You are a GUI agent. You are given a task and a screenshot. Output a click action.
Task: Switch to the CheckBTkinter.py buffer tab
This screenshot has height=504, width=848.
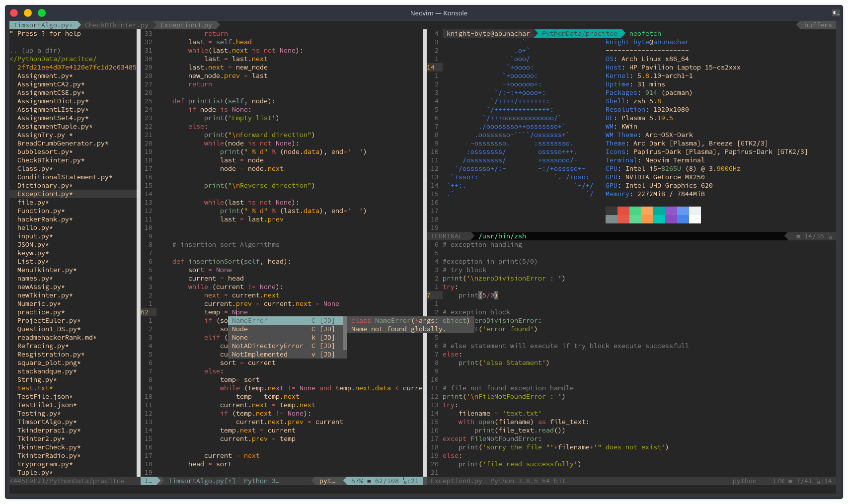[116, 25]
